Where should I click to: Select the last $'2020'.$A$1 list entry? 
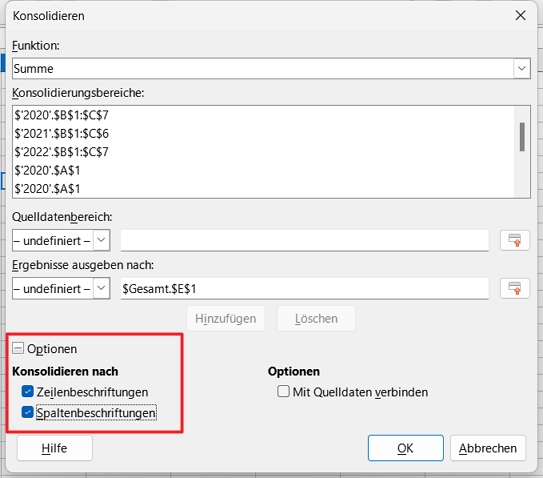click(47, 189)
